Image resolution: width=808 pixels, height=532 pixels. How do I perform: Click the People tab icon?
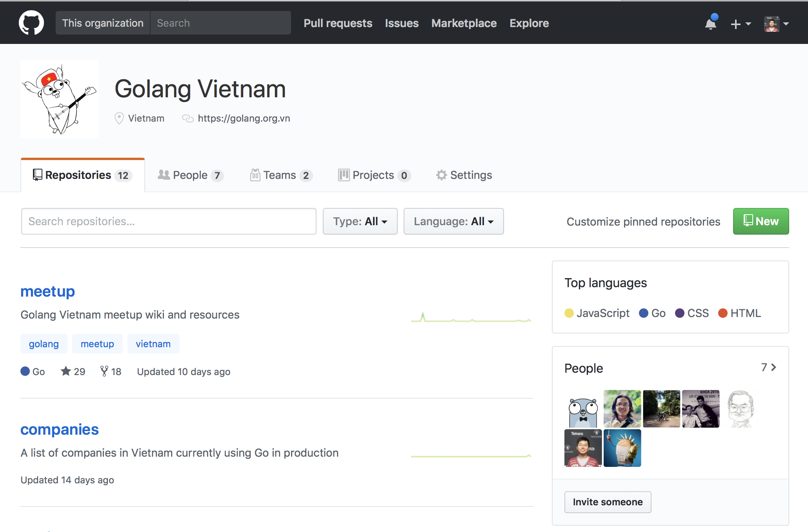[x=164, y=175]
